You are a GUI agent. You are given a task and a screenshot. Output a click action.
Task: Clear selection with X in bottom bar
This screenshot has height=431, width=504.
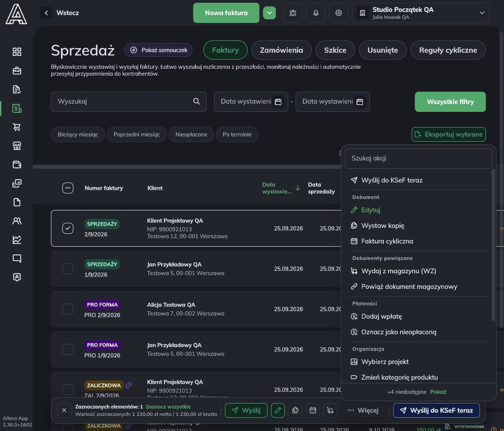coord(64,410)
